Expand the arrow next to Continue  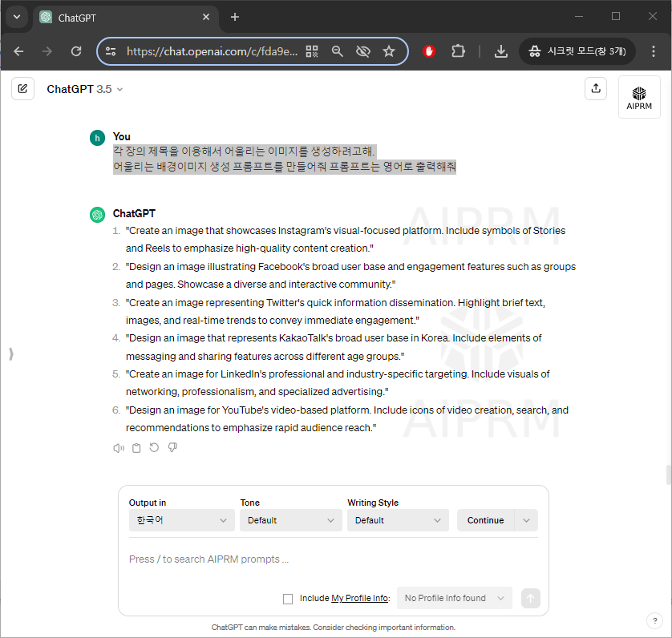point(526,520)
